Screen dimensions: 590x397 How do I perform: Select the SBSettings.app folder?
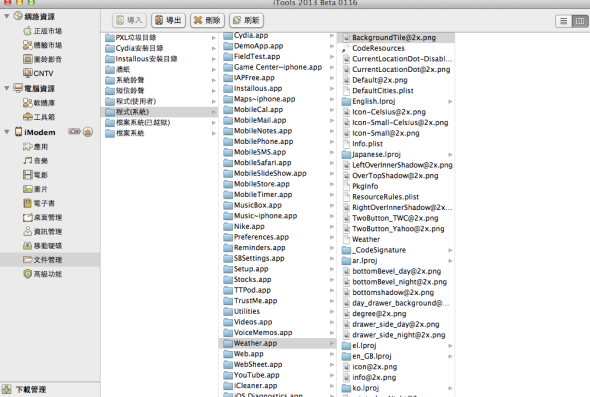pyautogui.click(x=277, y=258)
